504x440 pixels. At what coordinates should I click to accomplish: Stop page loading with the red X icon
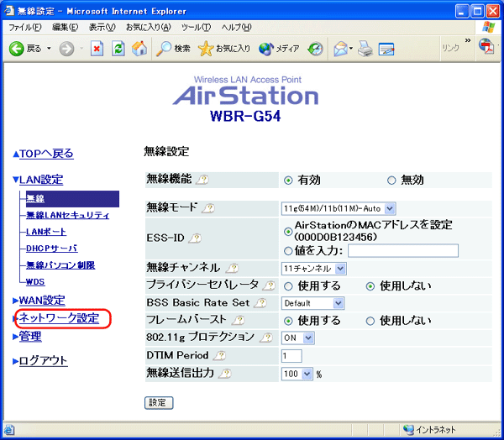97,49
